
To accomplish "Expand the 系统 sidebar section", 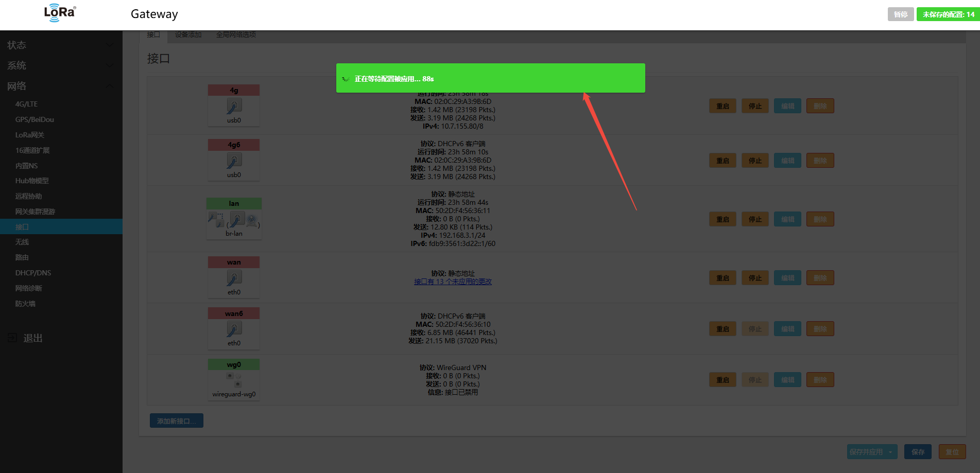I will (109, 65).
